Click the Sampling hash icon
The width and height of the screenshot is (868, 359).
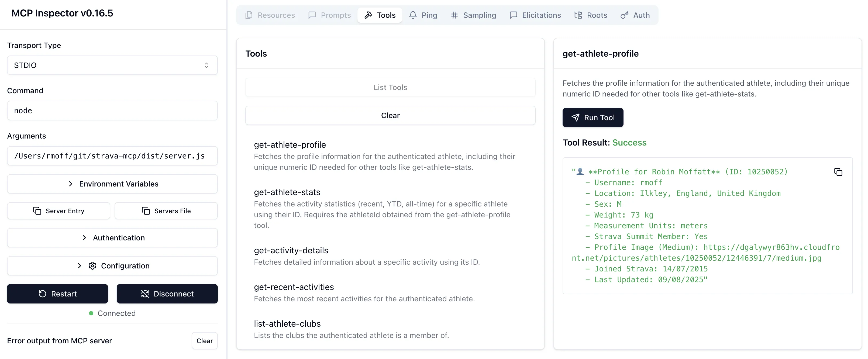coord(454,15)
